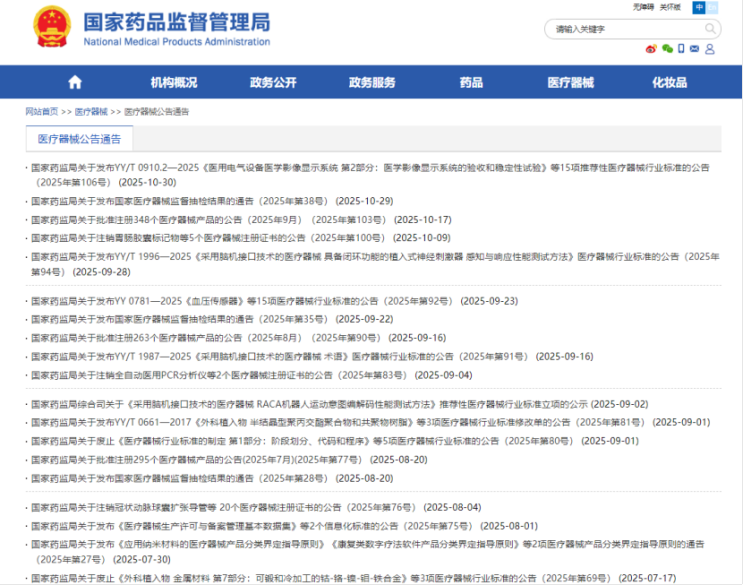
Task: Switch language to 中 (Chinese)
Action: (699, 8)
